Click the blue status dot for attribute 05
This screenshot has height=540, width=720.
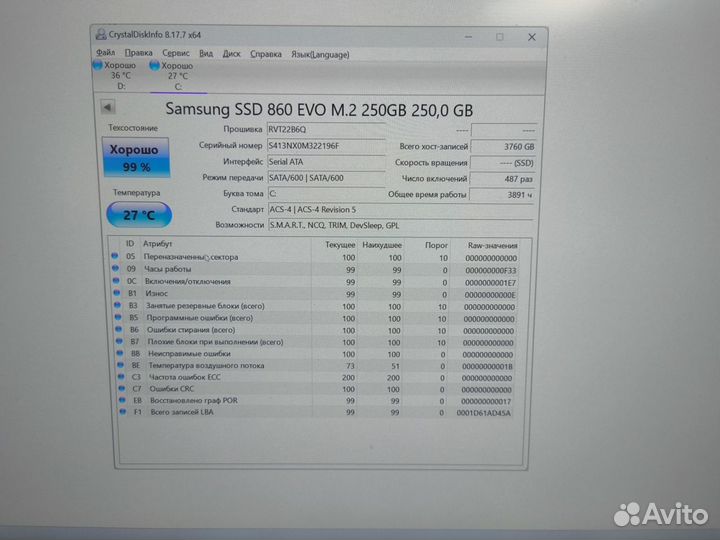click(115, 256)
